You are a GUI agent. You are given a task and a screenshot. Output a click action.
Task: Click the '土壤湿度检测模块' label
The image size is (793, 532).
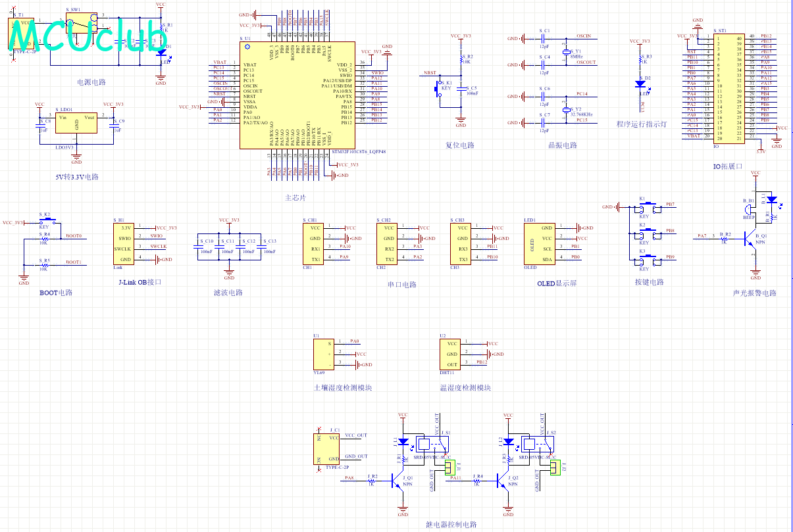[343, 388]
